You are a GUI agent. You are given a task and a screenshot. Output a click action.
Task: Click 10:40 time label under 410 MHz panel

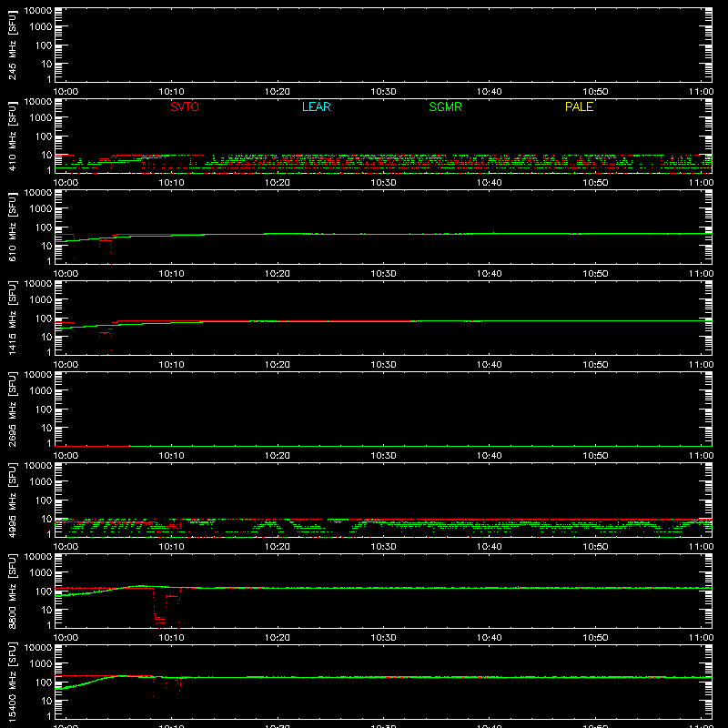pos(490,183)
